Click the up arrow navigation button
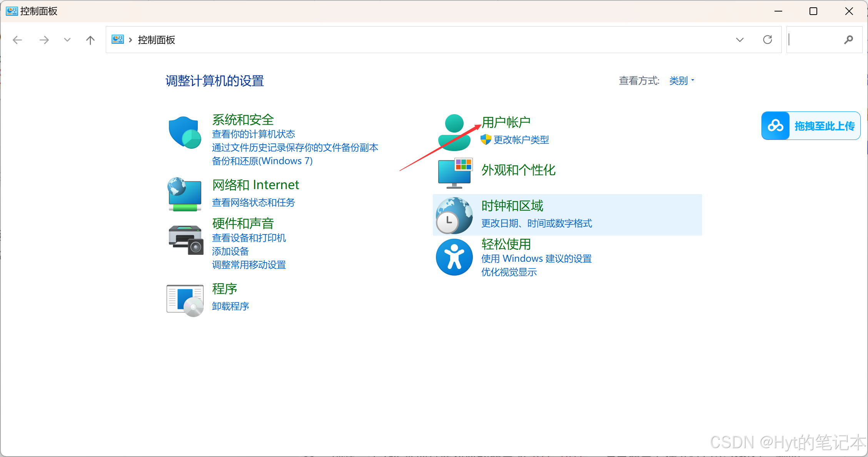868x457 pixels. (90, 40)
